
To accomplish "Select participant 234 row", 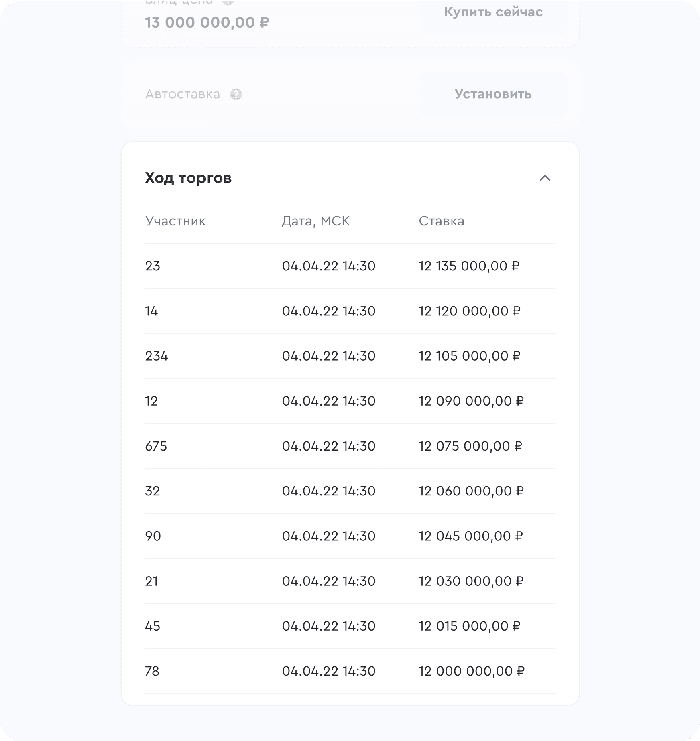I will (x=350, y=356).
